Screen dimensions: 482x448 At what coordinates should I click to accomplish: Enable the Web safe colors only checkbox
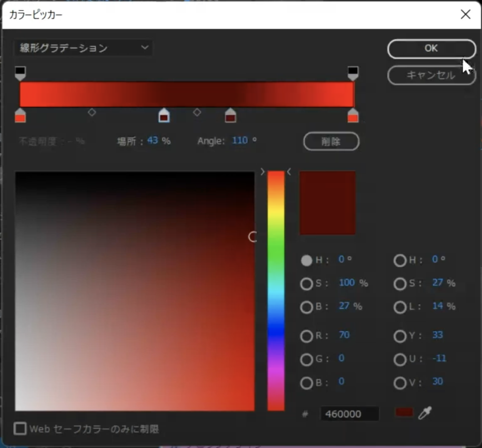(x=20, y=429)
